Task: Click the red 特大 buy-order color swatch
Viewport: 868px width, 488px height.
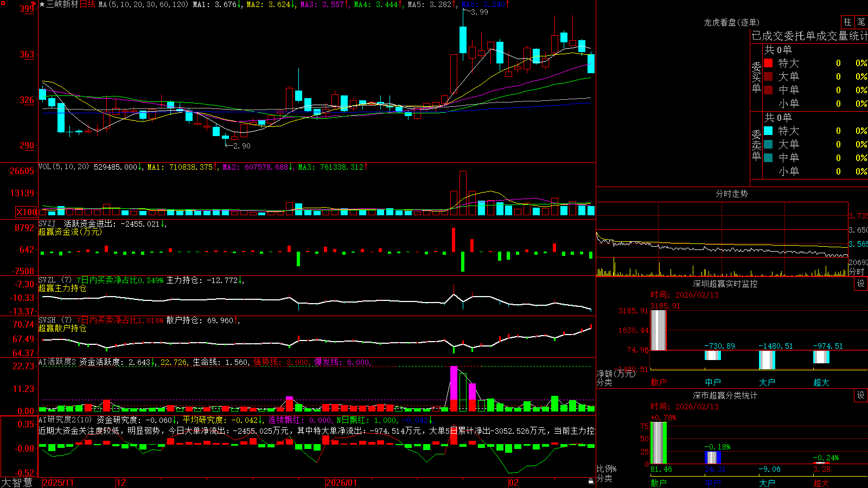Action: (x=768, y=63)
